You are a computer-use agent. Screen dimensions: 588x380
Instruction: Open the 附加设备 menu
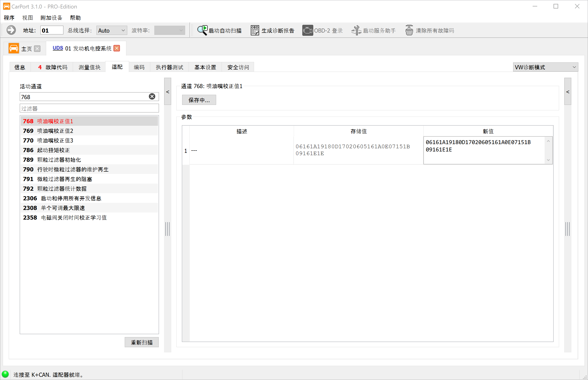coord(51,18)
